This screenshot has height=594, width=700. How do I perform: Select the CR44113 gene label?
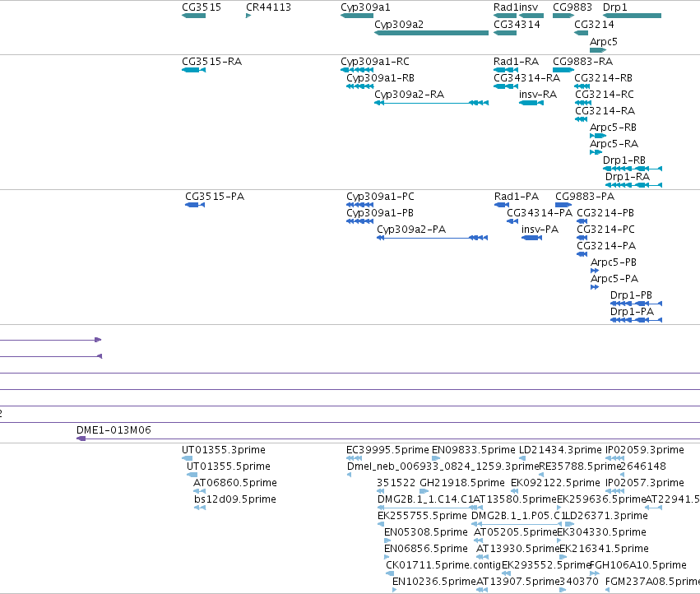click(268, 7)
